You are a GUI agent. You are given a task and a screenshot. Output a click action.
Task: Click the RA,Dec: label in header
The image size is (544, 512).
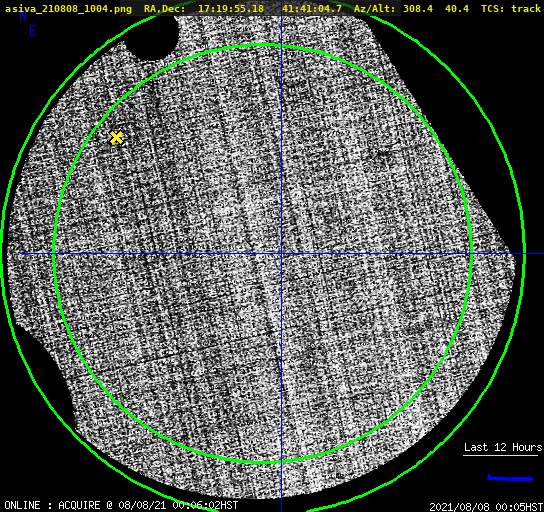[164, 9]
